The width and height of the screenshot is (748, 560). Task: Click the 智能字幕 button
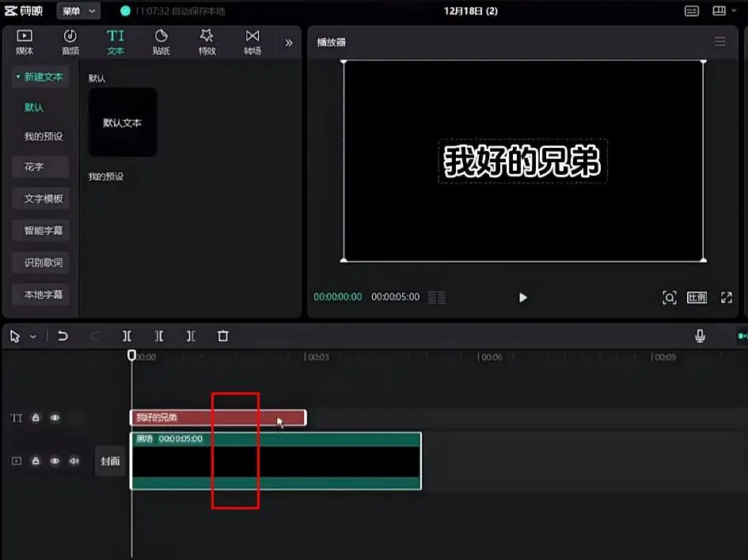43,231
